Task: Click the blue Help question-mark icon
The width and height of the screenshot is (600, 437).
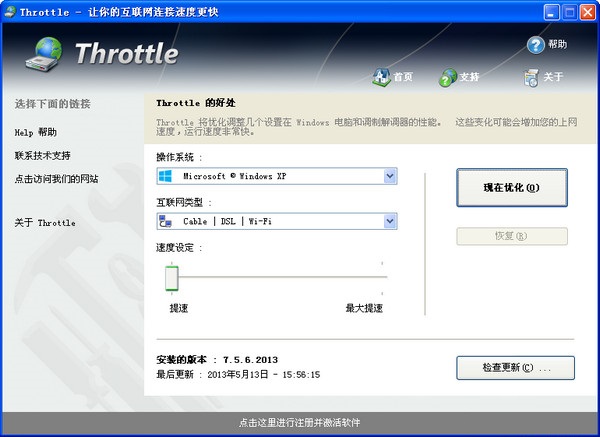Action: coord(536,45)
